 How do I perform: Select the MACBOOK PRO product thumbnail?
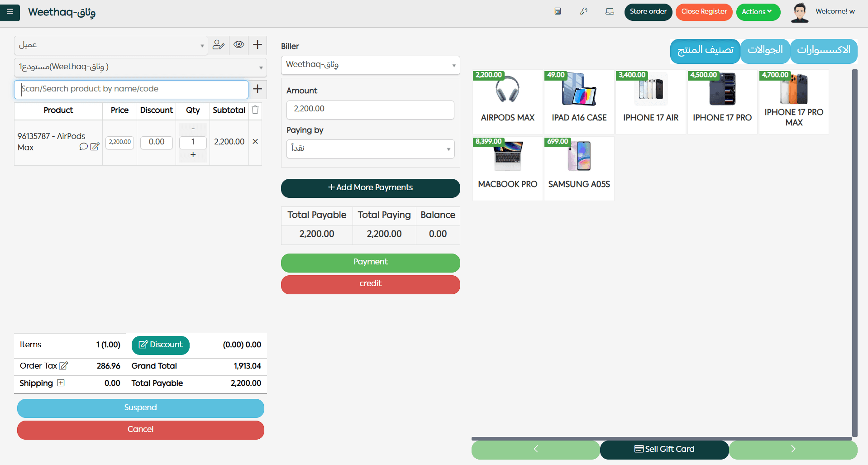(x=507, y=163)
